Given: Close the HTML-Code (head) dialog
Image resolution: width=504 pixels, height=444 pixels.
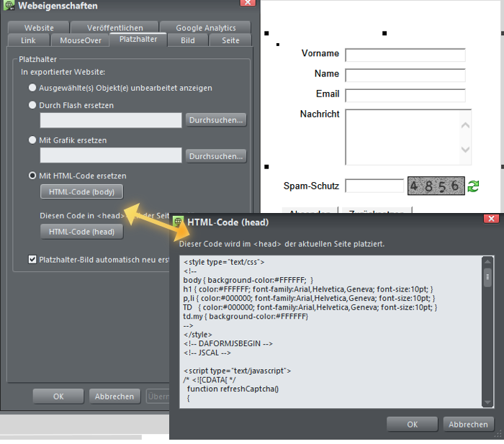Looking at the screenshot, I should pyautogui.click(x=491, y=219).
